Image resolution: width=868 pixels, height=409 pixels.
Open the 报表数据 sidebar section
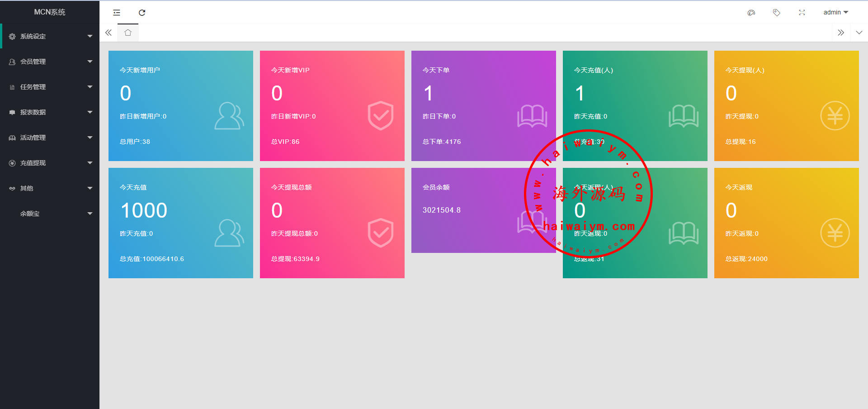click(50, 112)
